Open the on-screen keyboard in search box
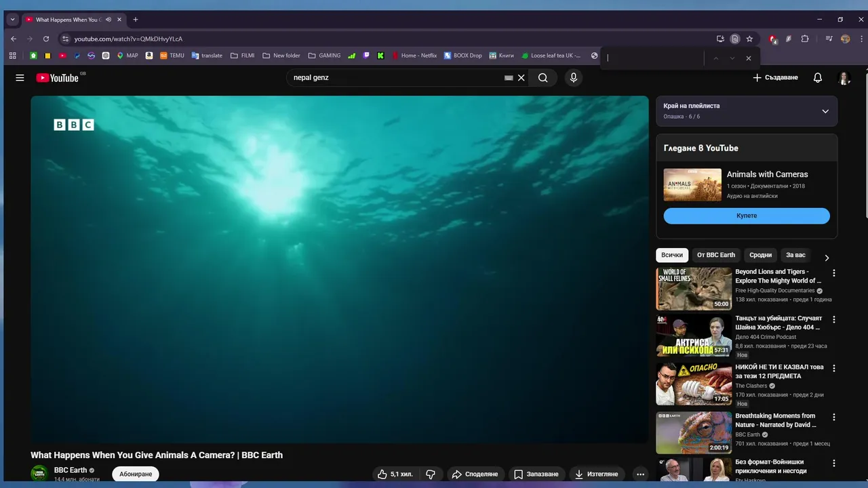The height and width of the screenshot is (488, 868). [x=509, y=78]
